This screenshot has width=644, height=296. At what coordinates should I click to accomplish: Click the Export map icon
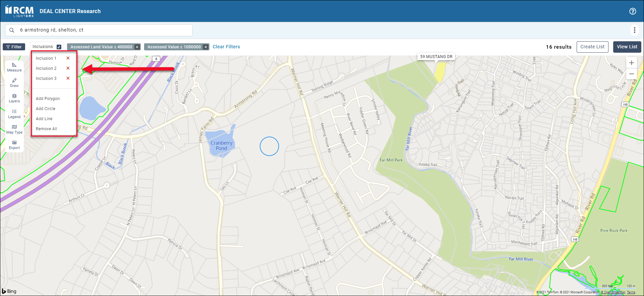tap(14, 145)
